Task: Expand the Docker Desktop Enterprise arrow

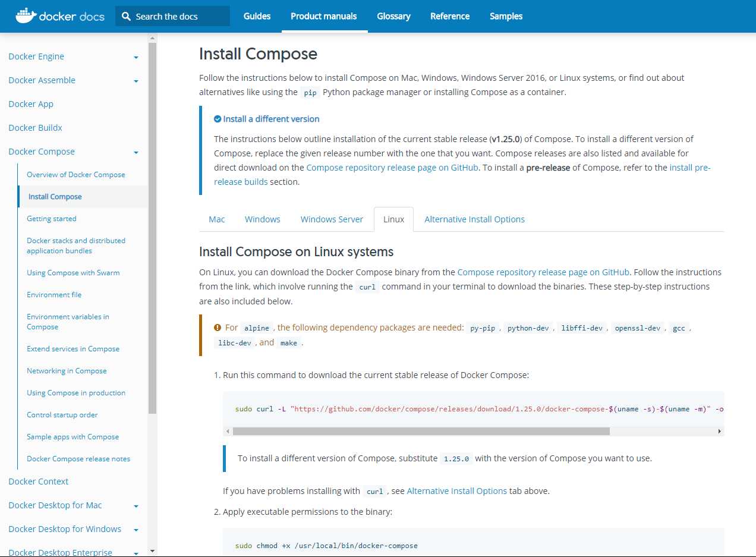Action: (136, 553)
